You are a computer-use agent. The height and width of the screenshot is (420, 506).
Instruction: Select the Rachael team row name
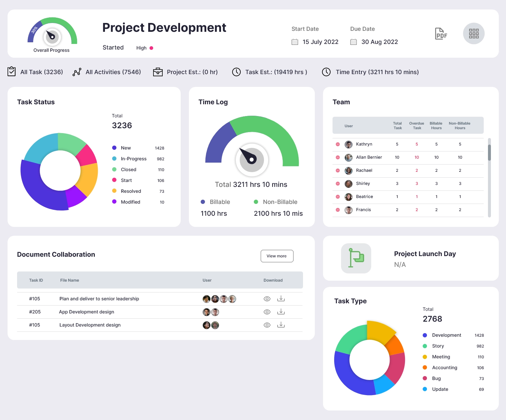coord(364,170)
